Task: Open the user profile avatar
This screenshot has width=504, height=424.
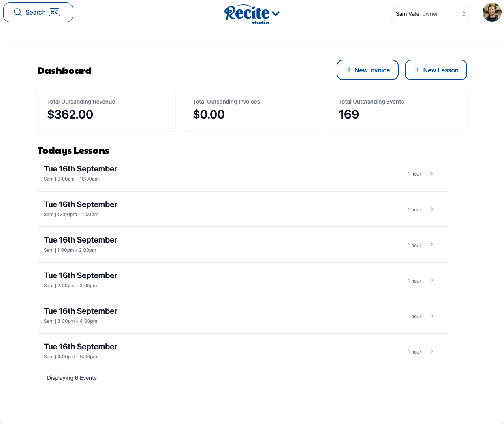Action: coord(492,13)
